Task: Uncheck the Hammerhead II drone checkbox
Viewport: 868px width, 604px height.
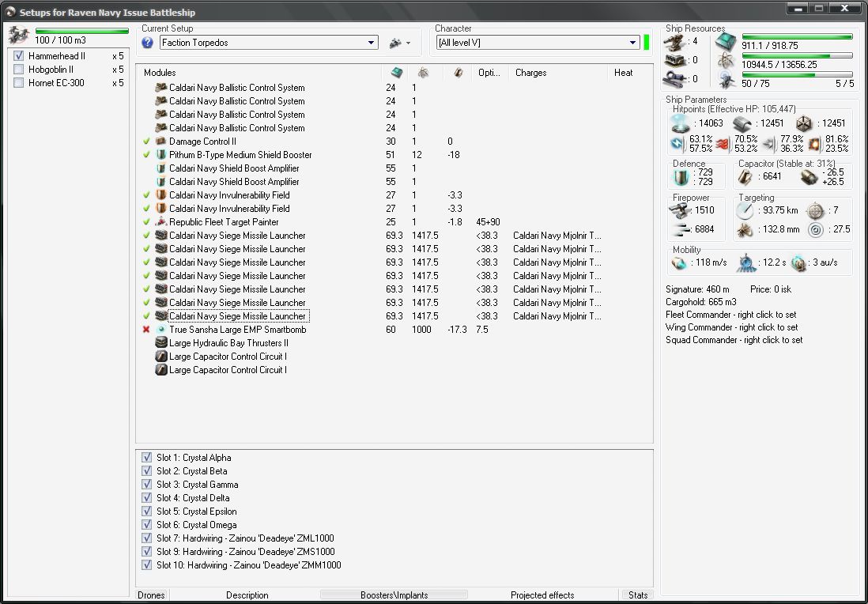Action: 19,56
